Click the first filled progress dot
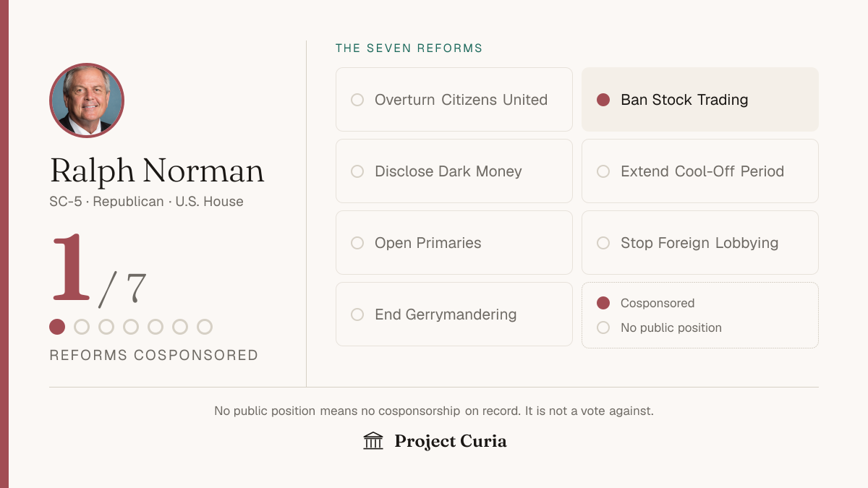This screenshot has width=868, height=488. 57,327
